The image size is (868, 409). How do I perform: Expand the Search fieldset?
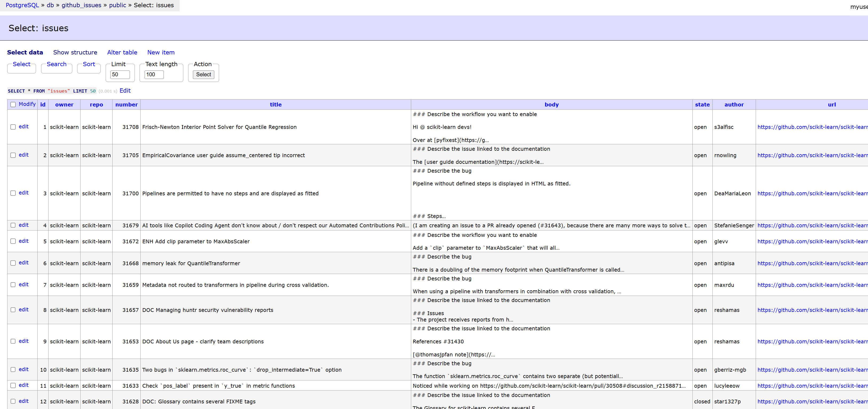point(56,64)
